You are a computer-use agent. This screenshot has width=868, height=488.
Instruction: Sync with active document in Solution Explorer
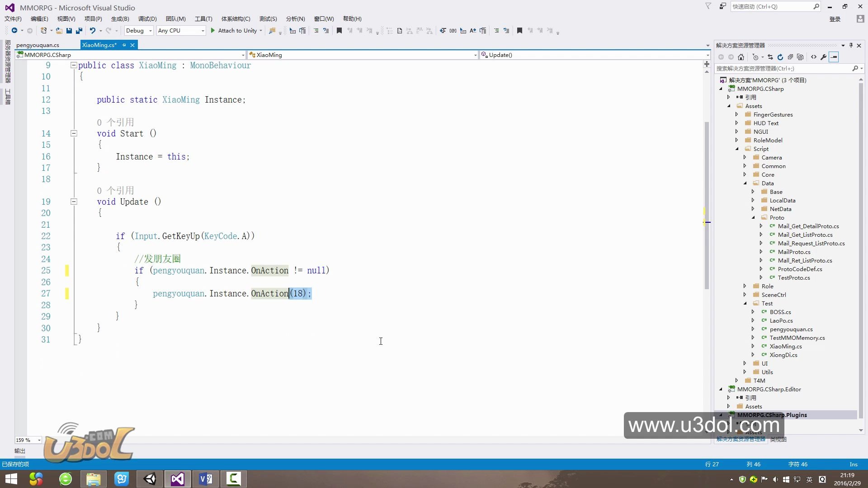point(770,57)
